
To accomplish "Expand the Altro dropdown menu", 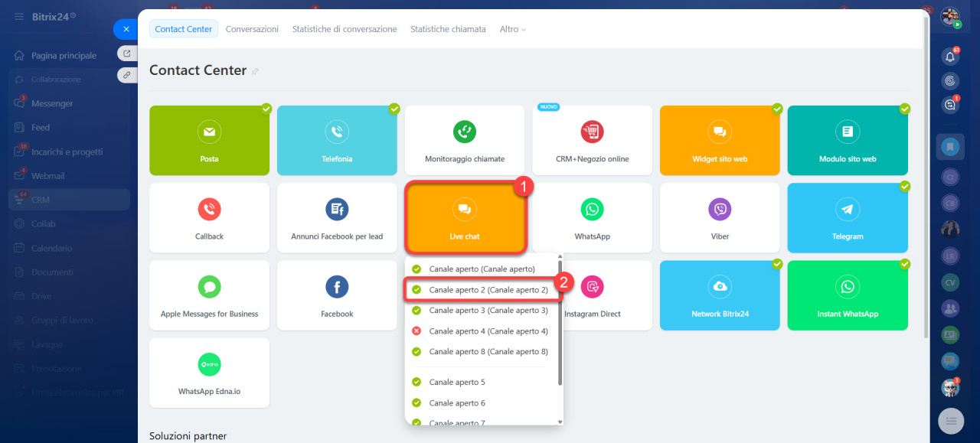I will click(x=513, y=29).
